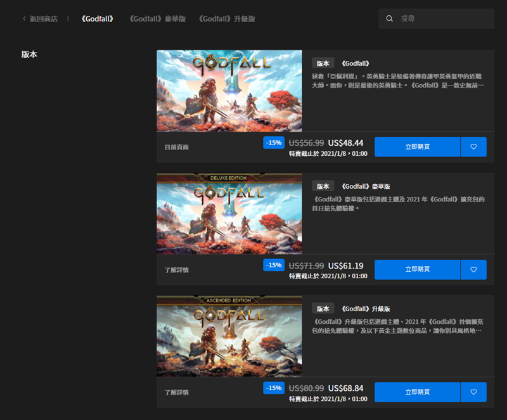
Task: Click 版本 tag in the 升級版 card
Action: point(323,309)
